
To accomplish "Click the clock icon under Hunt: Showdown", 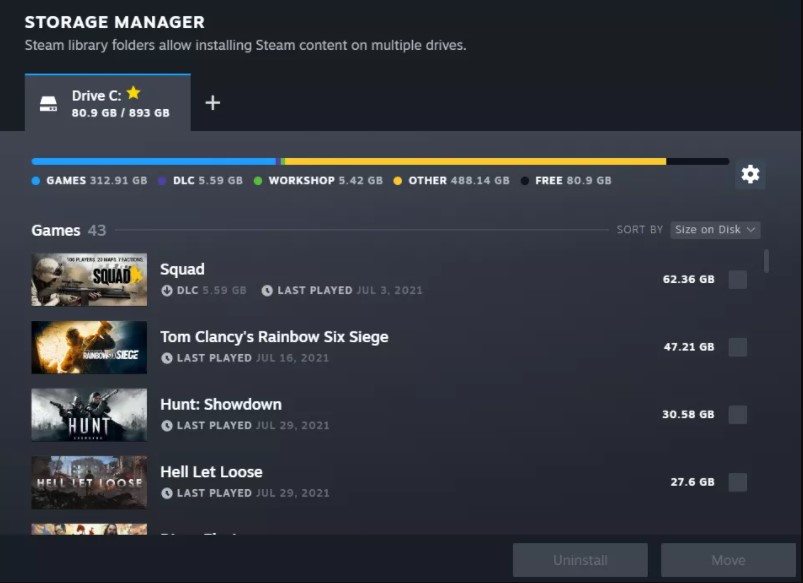I will click(x=167, y=426).
